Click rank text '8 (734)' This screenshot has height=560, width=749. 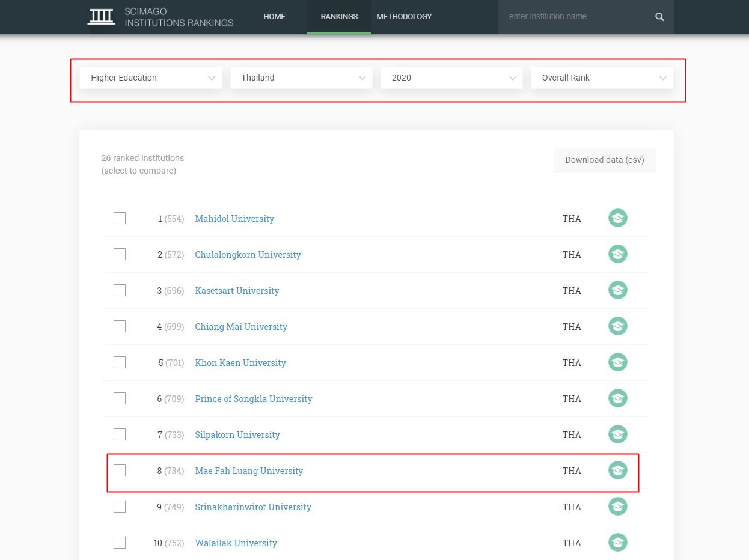pyautogui.click(x=171, y=471)
